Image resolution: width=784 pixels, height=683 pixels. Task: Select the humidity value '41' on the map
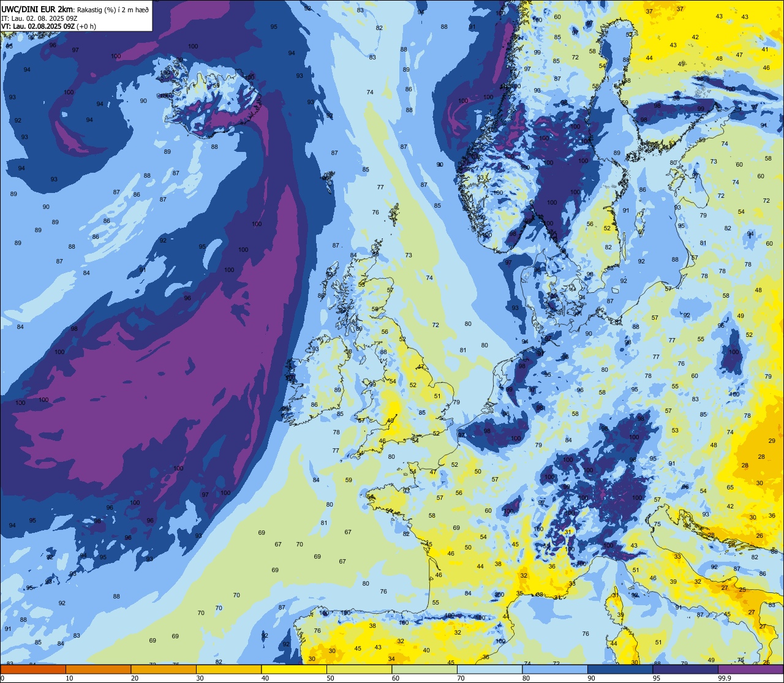pyautogui.click(x=765, y=49)
